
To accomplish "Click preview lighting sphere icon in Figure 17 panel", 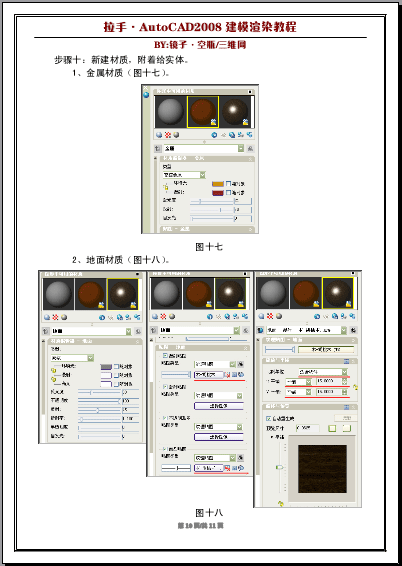I will pos(176,135).
